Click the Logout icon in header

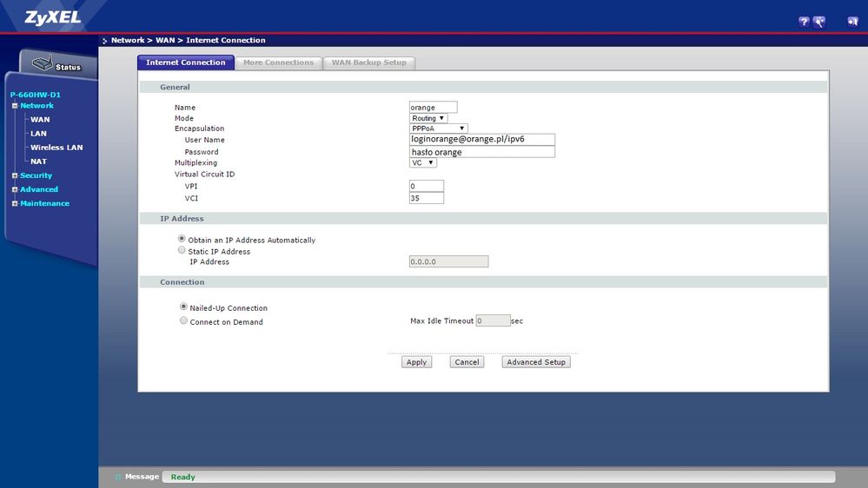(852, 22)
